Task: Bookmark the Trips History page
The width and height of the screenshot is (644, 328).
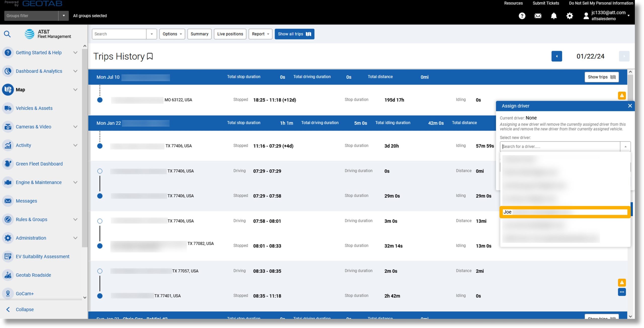Action: tap(150, 56)
